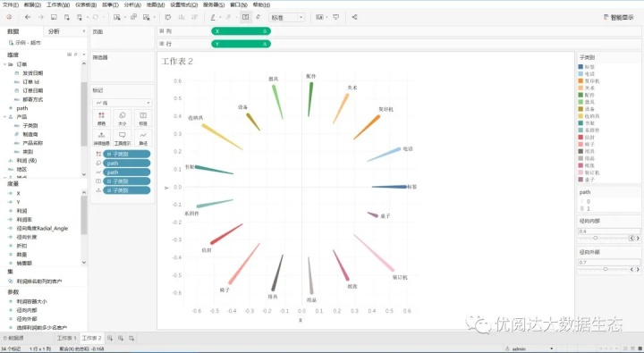The width and height of the screenshot is (644, 353).
Task: Click New worksheet tab icon at bottom
Action: [x=110, y=338]
